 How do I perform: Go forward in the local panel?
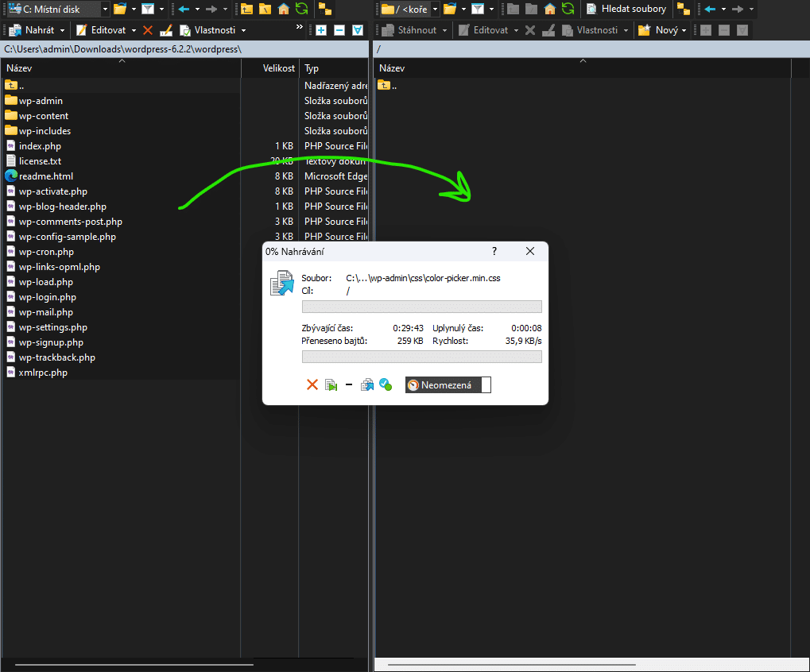211,9
